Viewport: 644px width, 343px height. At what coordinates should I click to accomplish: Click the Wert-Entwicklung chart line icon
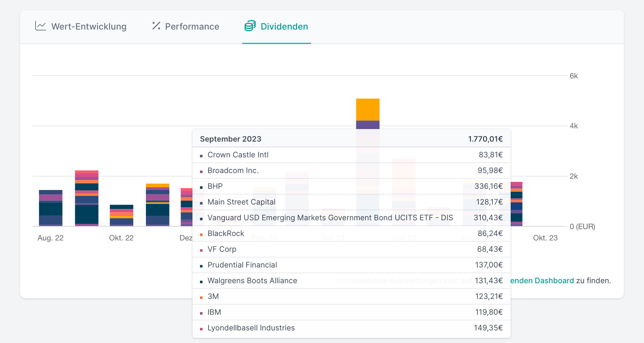coord(41,26)
